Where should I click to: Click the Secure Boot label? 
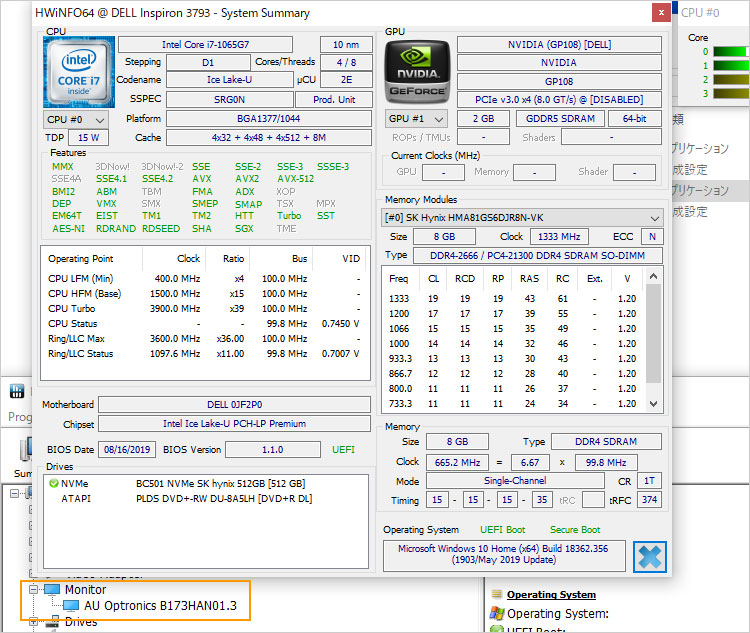click(x=575, y=530)
